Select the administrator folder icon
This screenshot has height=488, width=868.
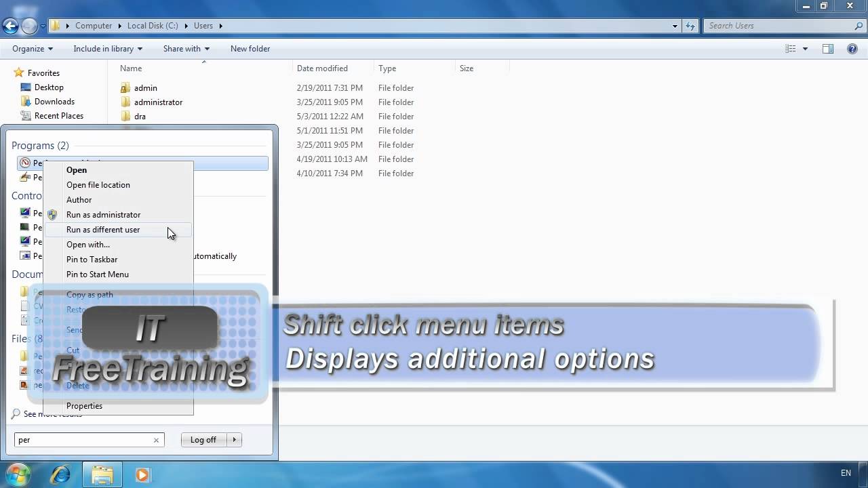pyautogui.click(x=125, y=102)
